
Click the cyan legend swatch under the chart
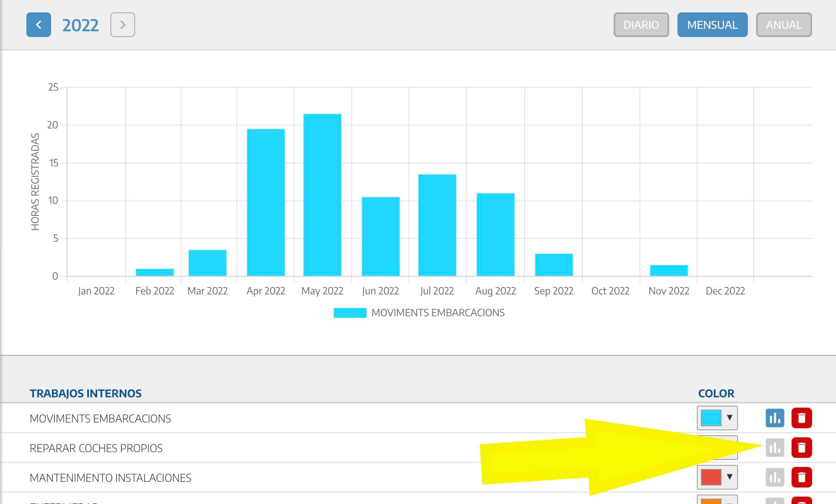pos(350,313)
